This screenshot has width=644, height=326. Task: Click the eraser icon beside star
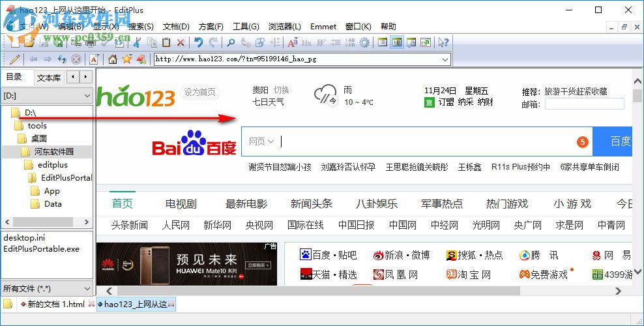pos(141,59)
